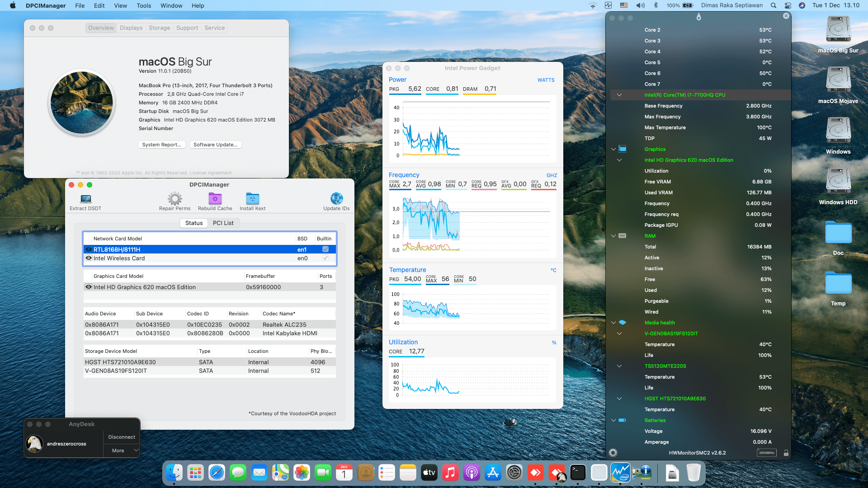Image resolution: width=868 pixels, height=488 pixels.
Task: Click the Rebuild Cache icon
Action: coord(215,198)
